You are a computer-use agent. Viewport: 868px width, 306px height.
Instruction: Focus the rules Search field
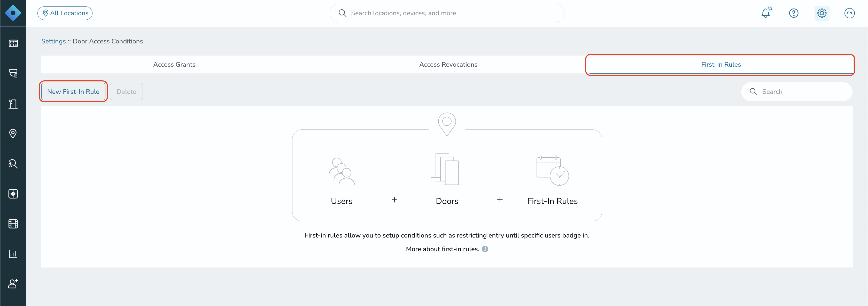click(x=797, y=92)
